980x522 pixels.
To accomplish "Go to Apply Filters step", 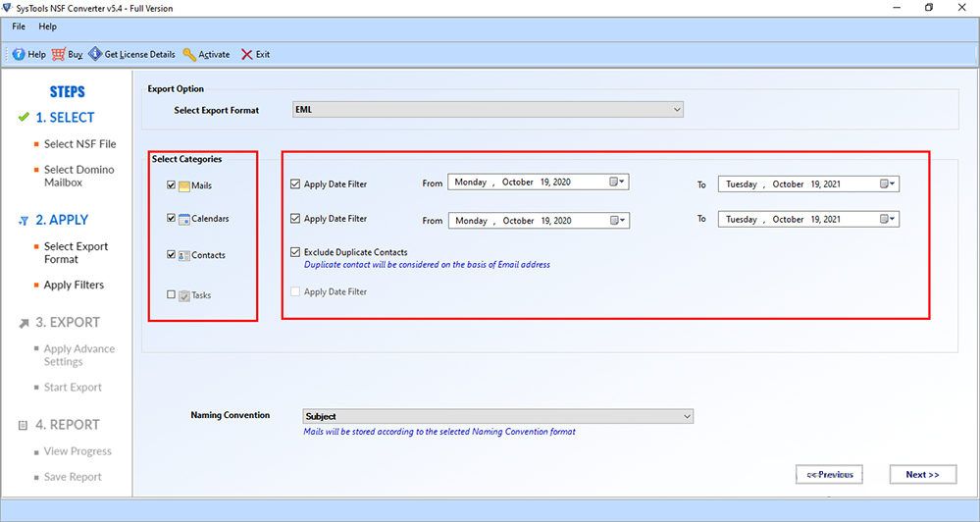I will pos(74,285).
